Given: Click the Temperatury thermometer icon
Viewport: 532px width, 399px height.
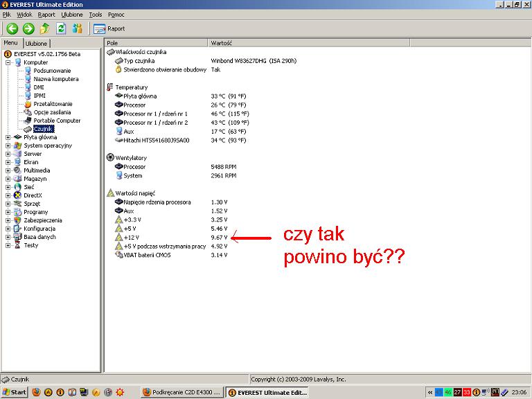Looking at the screenshot, I should (109, 87).
